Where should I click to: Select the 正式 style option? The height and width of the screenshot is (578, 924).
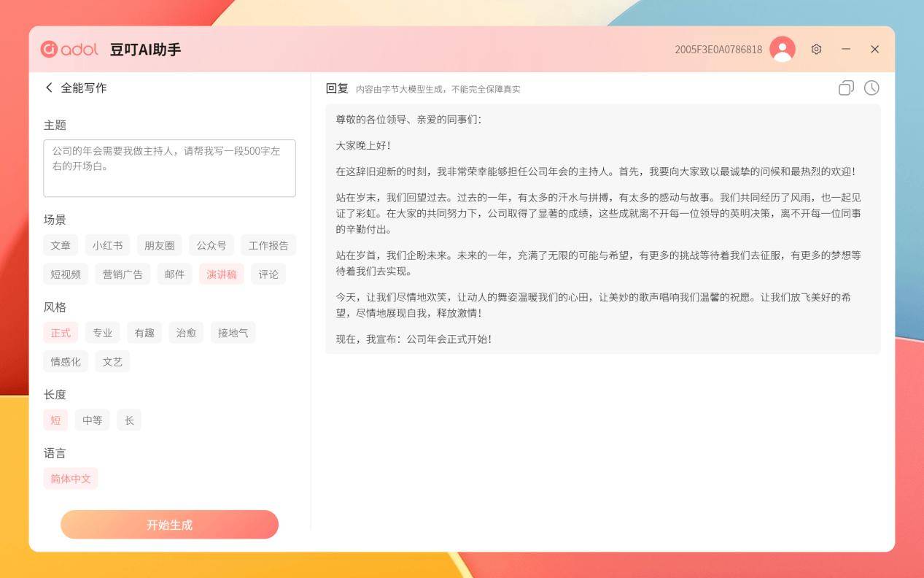[x=61, y=333]
